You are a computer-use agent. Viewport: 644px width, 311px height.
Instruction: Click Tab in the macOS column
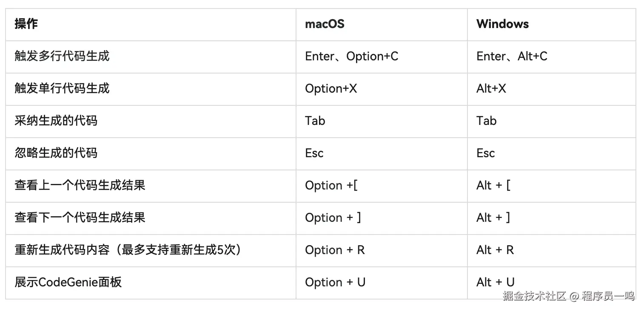point(315,121)
